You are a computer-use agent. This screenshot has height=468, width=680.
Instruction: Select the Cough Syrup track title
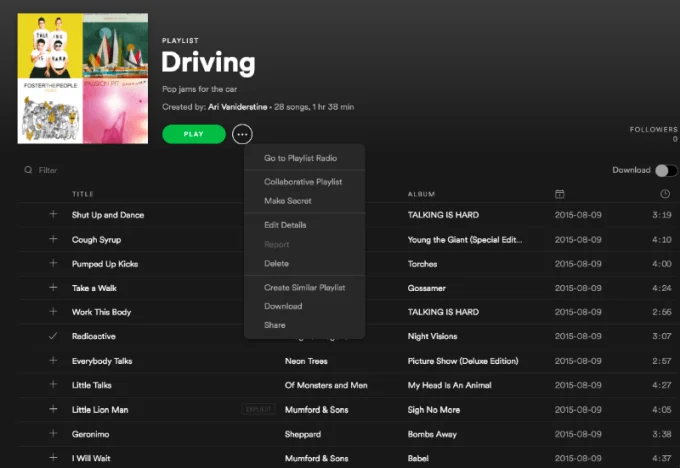[x=96, y=239]
